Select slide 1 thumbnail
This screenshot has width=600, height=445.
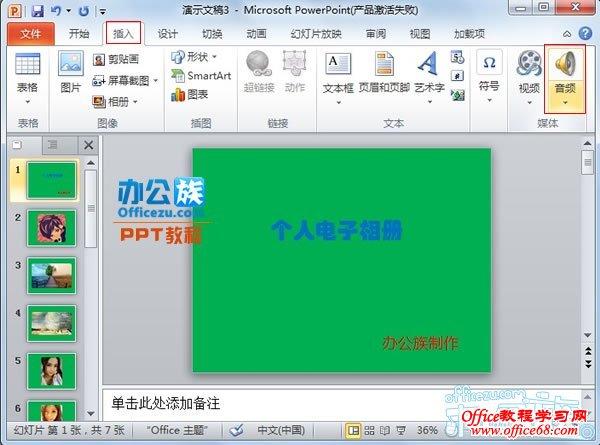coord(52,180)
